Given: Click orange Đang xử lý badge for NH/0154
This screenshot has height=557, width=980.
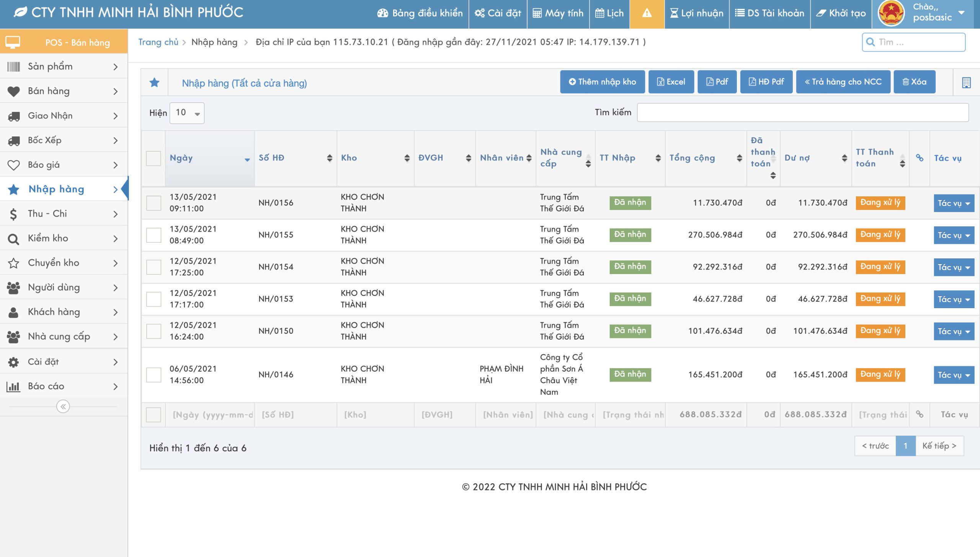Looking at the screenshot, I should pyautogui.click(x=880, y=266).
